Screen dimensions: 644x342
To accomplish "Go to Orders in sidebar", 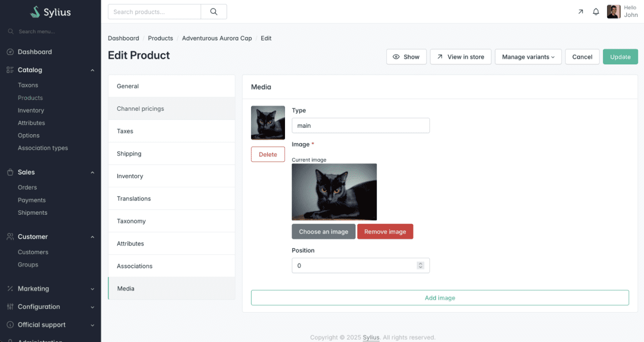I will pyautogui.click(x=27, y=187).
